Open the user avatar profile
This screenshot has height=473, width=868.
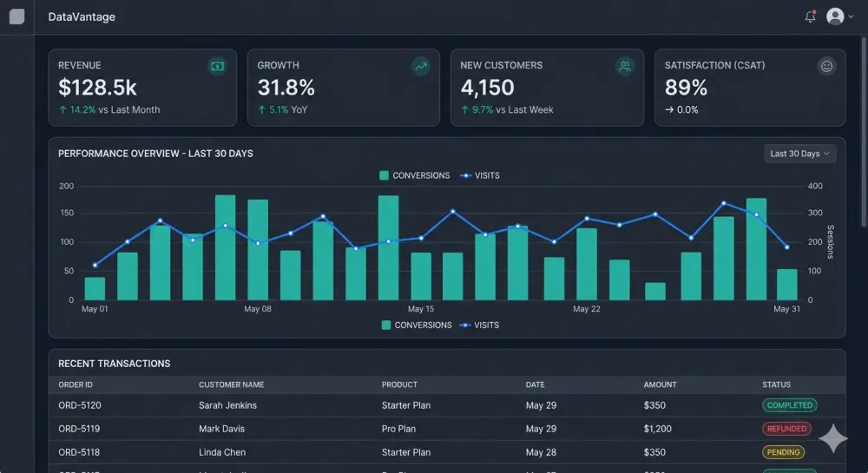tap(835, 16)
